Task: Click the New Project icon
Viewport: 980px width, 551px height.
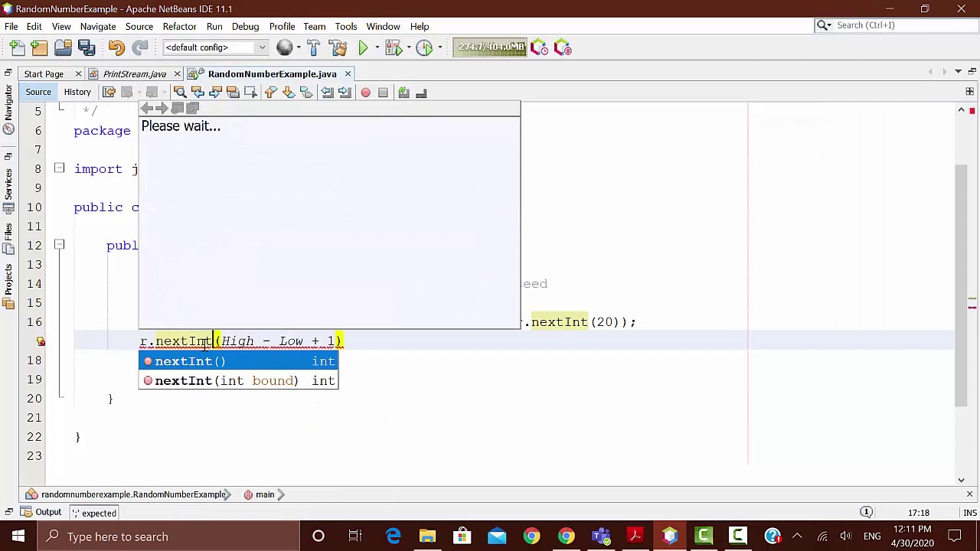Action: (39, 47)
